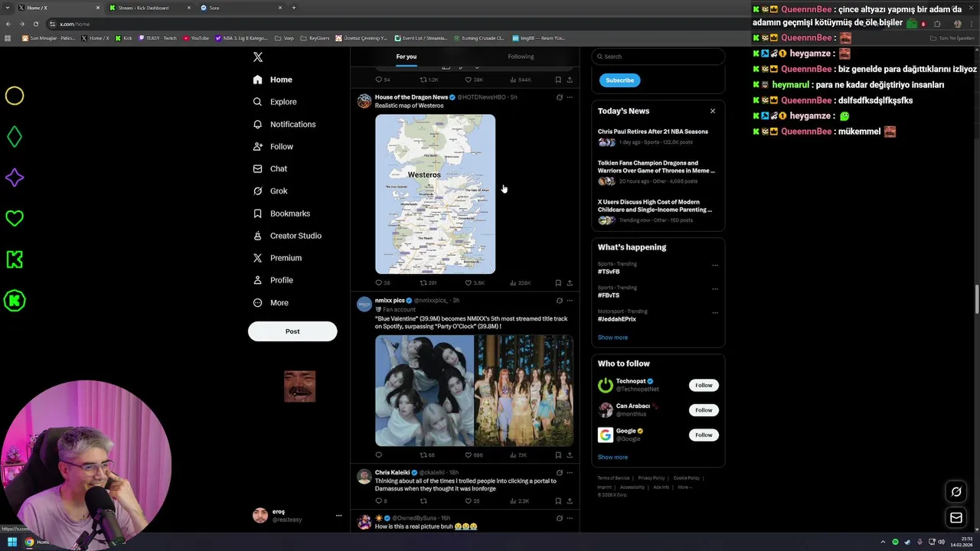Open the new tab plus button
This screenshot has height=551, width=980.
(294, 8)
